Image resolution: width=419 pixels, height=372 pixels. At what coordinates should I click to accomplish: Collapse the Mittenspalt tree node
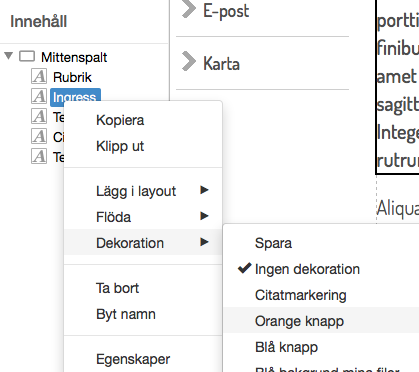pos(9,56)
